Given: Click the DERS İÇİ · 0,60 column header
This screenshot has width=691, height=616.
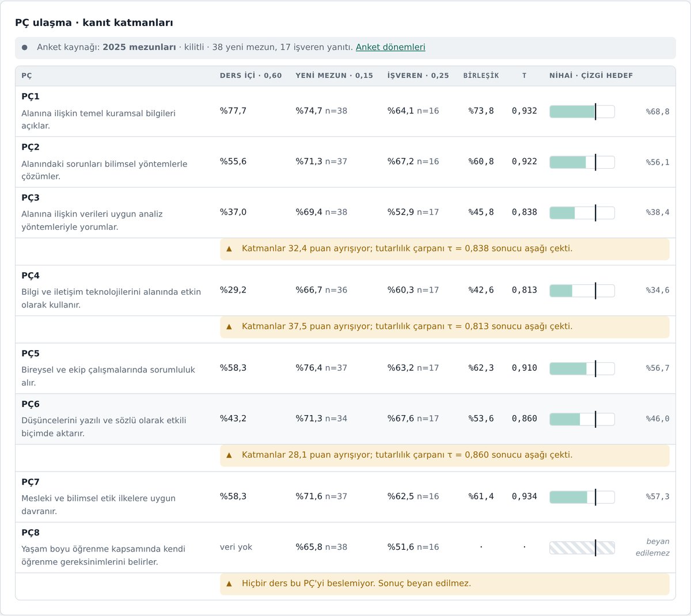Looking at the screenshot, I should (251, 75).
